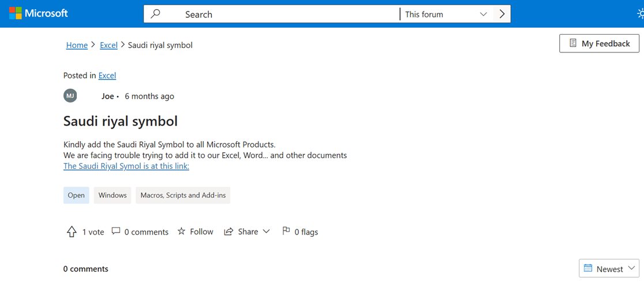Click Saudi riyal symbol breadcrumb text
Image resolution: width=644 pixels, height=302 pixels.
(160, 45)
